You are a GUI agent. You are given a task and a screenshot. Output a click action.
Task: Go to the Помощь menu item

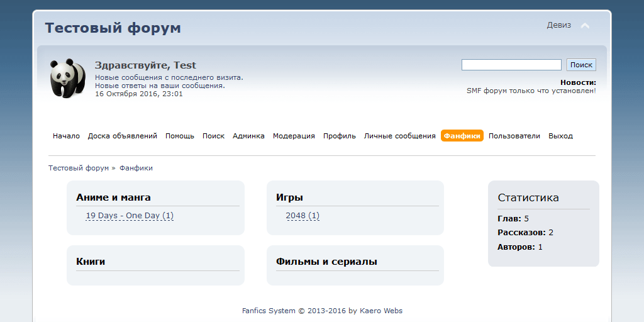click(180, 136)
